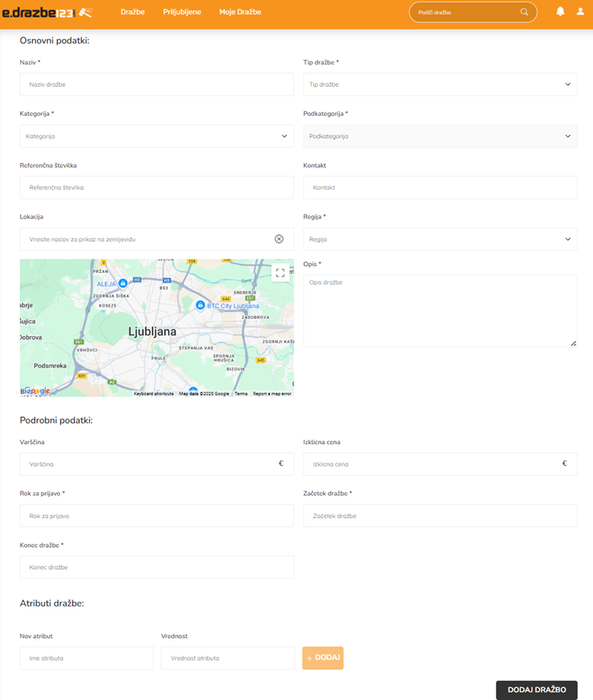Clear the Lokacija address field
The width and height of the screenshot is (593, 700).
point(279,239)
